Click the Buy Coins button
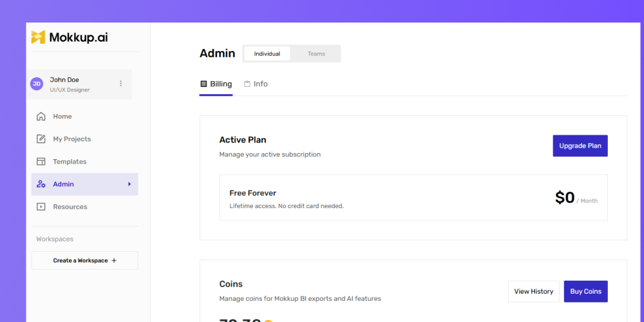The height and width of the screenshot is (322, 644). coord(585,292)
